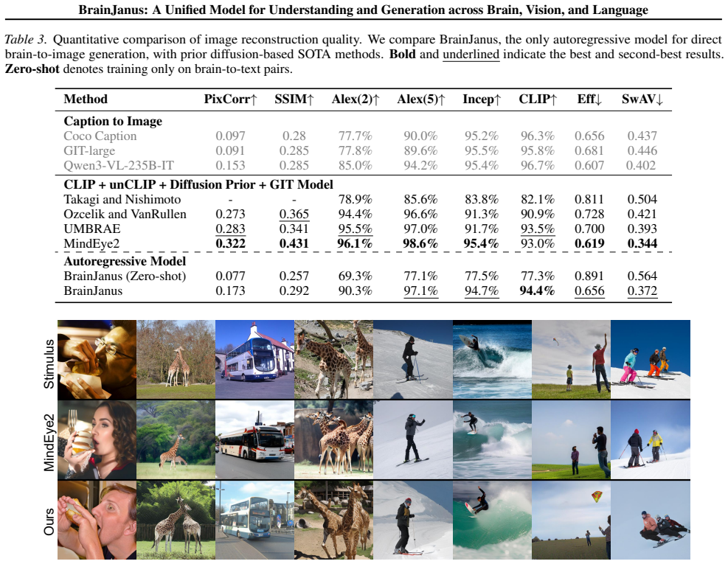
Task: Open the MindEye2 white single-deck bus image
Action: click(254, 439)
